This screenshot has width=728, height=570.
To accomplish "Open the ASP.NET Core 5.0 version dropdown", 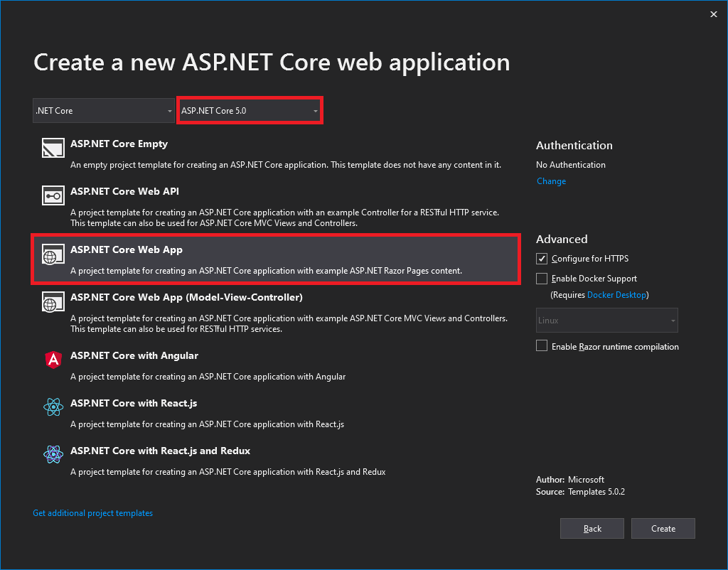I will 250,110.
